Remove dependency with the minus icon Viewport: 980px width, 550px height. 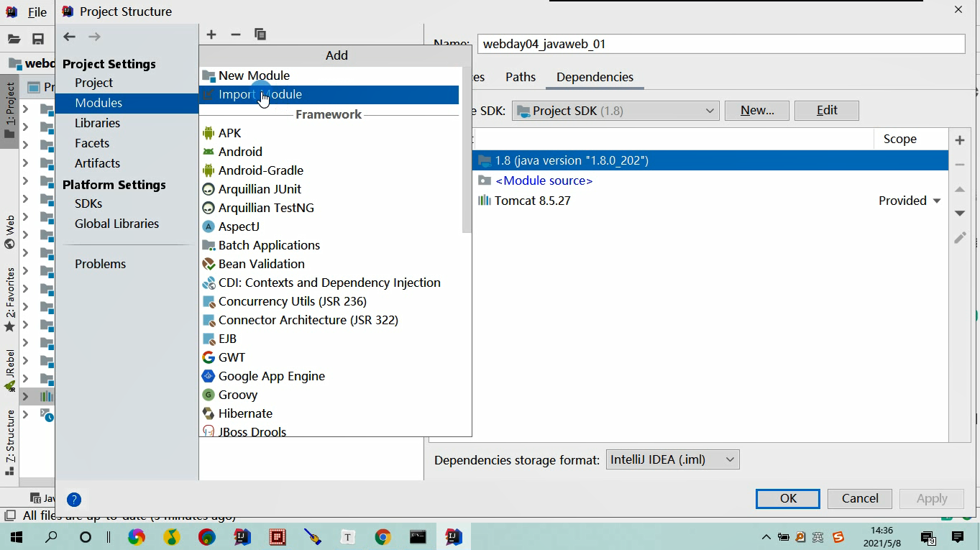(960, 165)
